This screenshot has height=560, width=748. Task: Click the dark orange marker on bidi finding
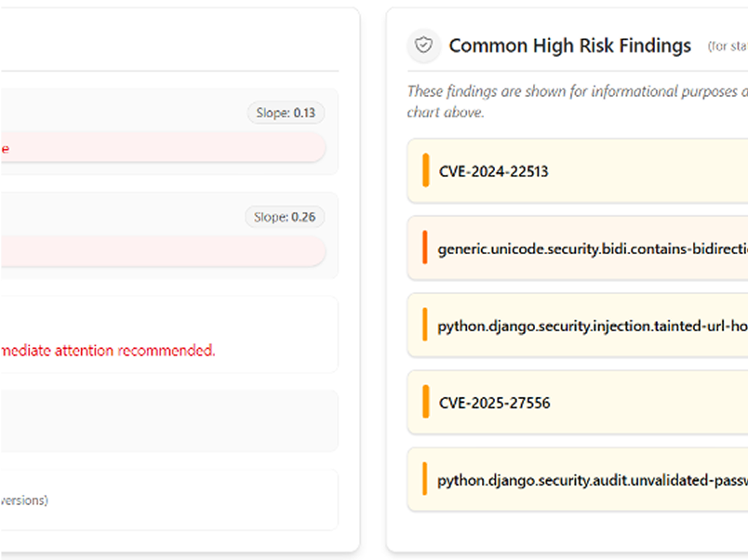pyautogui.click(x=425, y=249)
